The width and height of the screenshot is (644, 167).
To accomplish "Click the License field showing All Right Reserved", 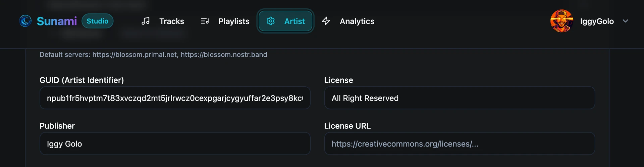I will click(x=459, y=98).
